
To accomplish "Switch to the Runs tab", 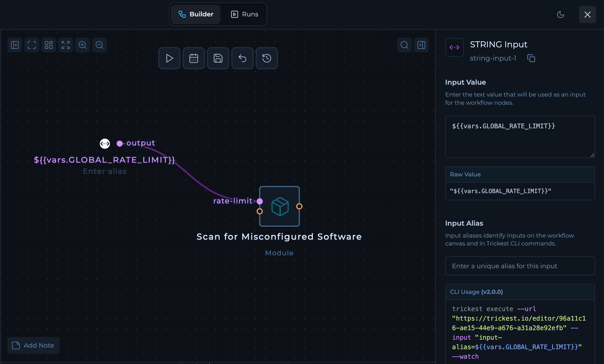I will (245, 14).
